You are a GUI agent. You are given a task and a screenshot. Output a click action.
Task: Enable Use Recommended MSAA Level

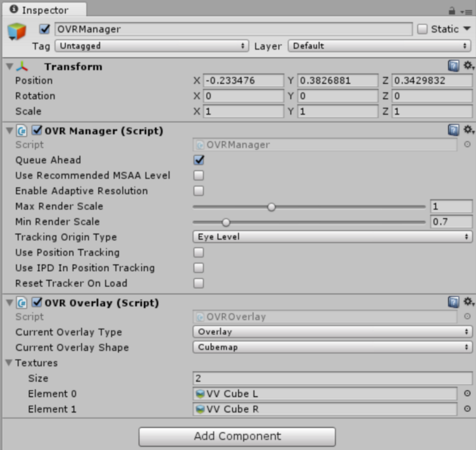click(x=199, y=175)
